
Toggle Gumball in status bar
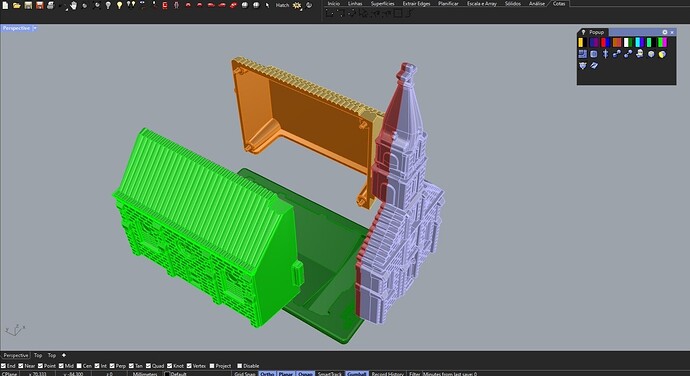pos(356,373)
